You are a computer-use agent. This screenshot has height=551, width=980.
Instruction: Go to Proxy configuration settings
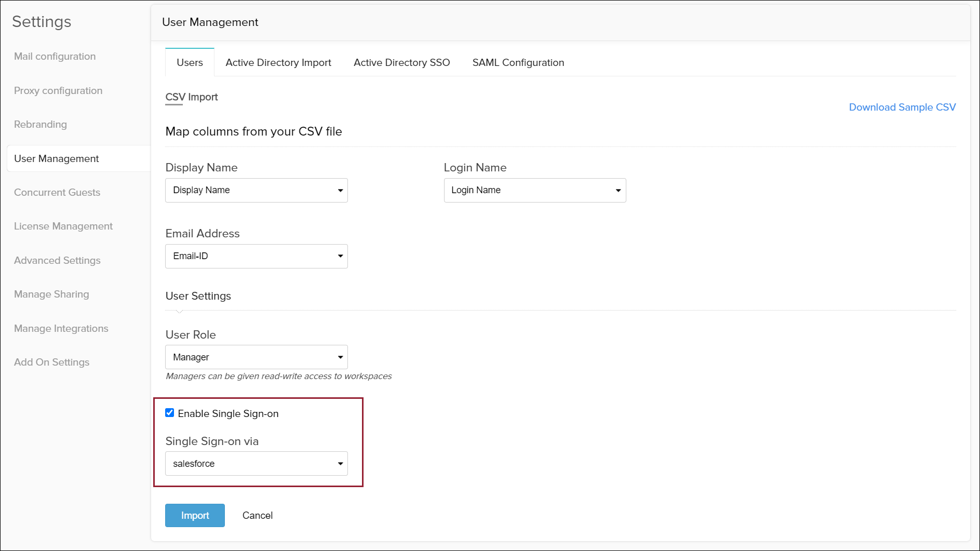coord(58,91)
